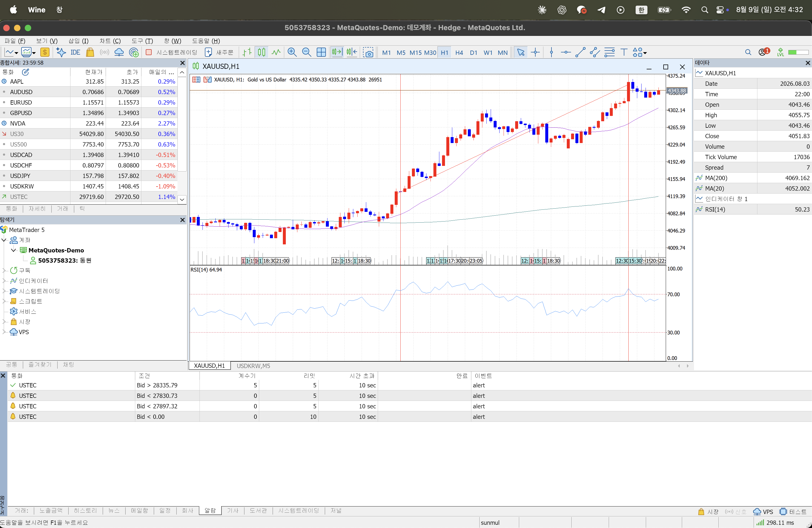Open the 자세히 tab in Market Watch
This screenshot has height=528, width=812.
37,209
